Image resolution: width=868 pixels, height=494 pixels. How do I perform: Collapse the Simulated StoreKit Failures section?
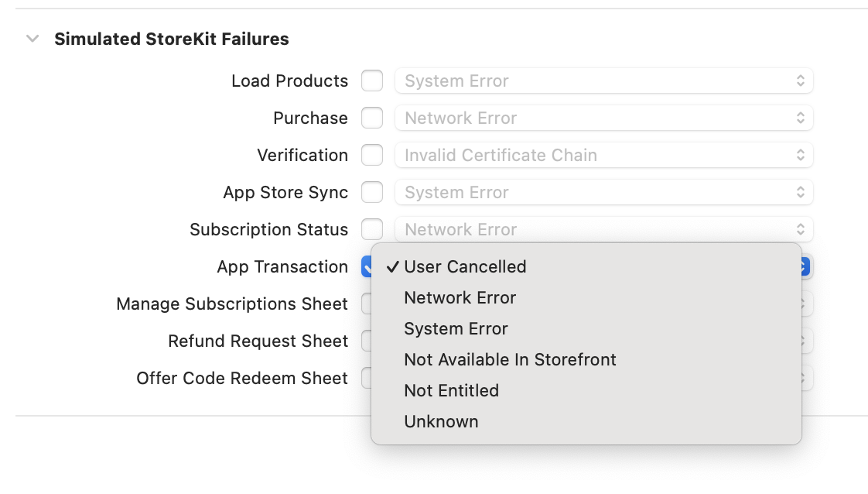coord(32,39)
